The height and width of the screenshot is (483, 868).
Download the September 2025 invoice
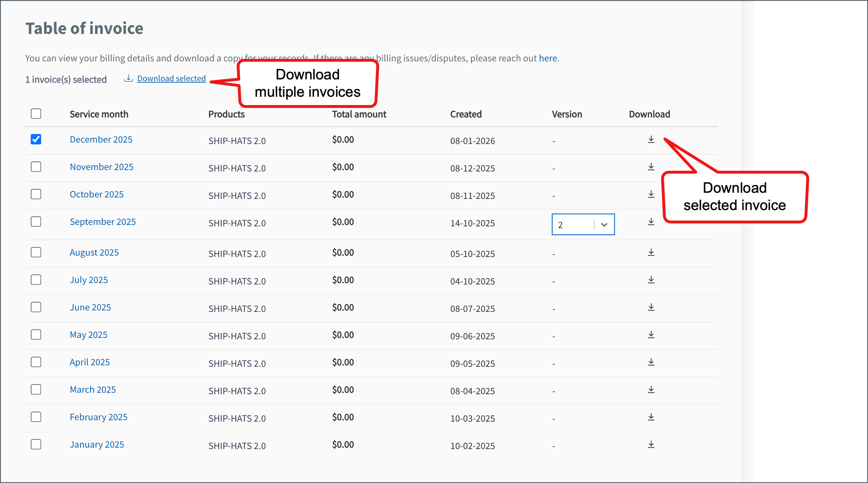pyautogui.click(x=651, y=222)
